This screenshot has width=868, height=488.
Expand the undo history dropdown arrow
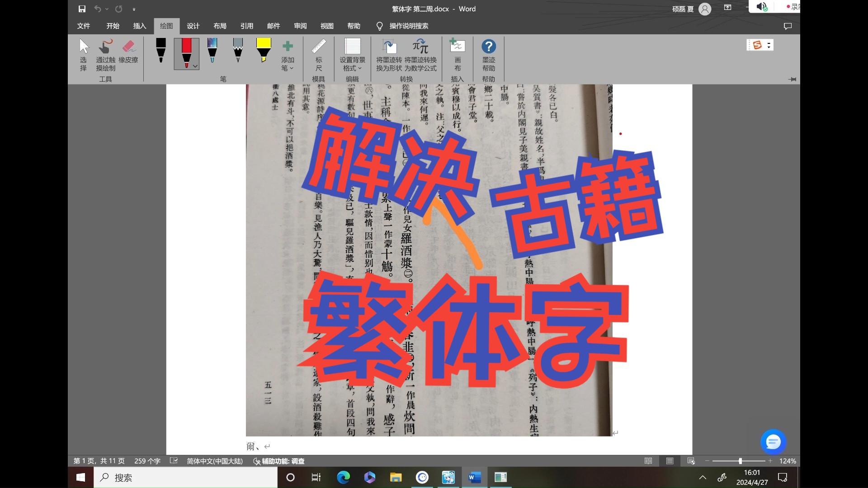pyautogui.click(x=107, y=9)
